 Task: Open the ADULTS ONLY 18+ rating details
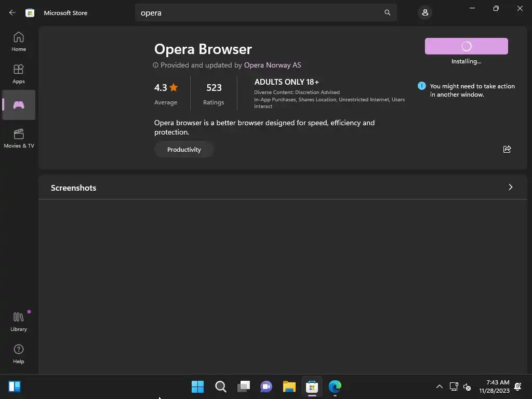(x=286, y=82)
